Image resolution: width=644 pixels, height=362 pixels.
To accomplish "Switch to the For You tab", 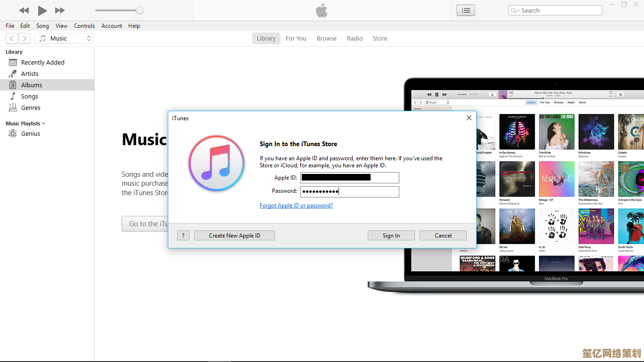I will [296, 39].
